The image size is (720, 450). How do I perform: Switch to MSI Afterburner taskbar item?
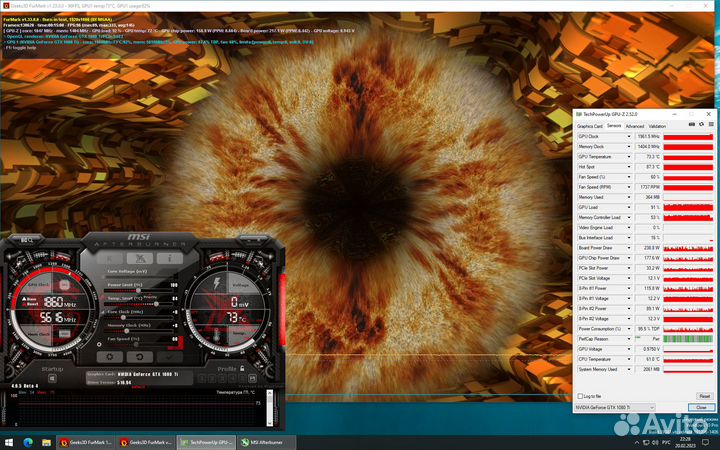pos(266,443)
